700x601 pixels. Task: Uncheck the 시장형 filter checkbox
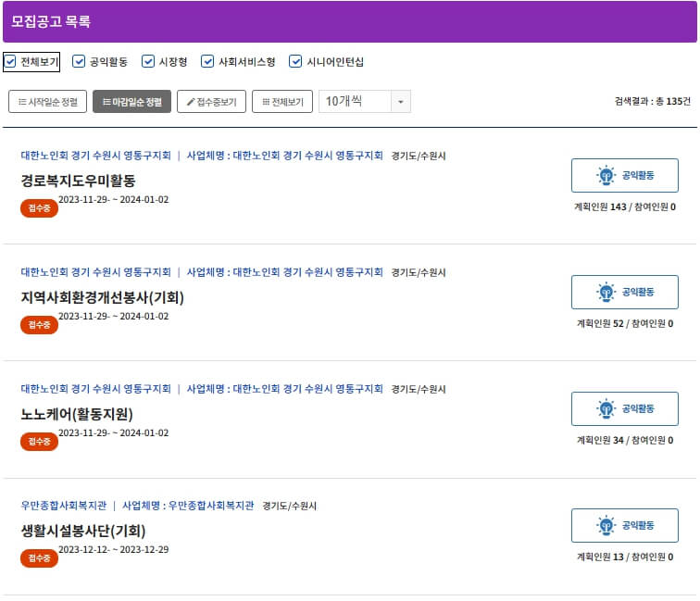tap(148, 61)
